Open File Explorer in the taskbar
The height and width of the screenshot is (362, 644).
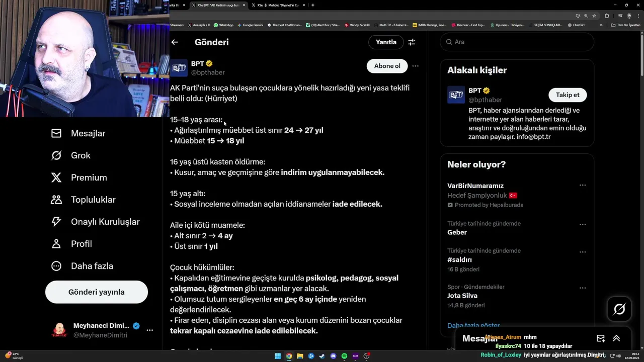pos(300,356)
